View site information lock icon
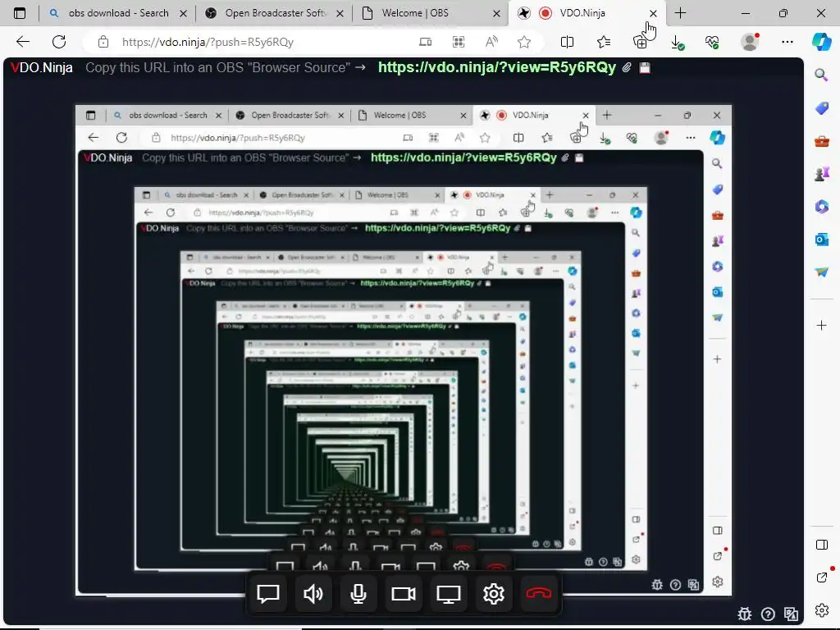The height and width of the screenshot is (630, 840). (x=103, y=42)
